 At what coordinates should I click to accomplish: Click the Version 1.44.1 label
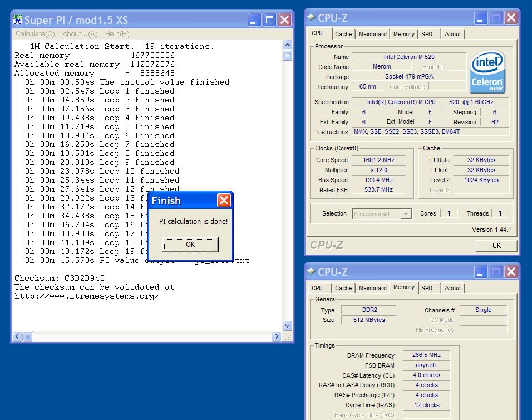pos(491,229)
